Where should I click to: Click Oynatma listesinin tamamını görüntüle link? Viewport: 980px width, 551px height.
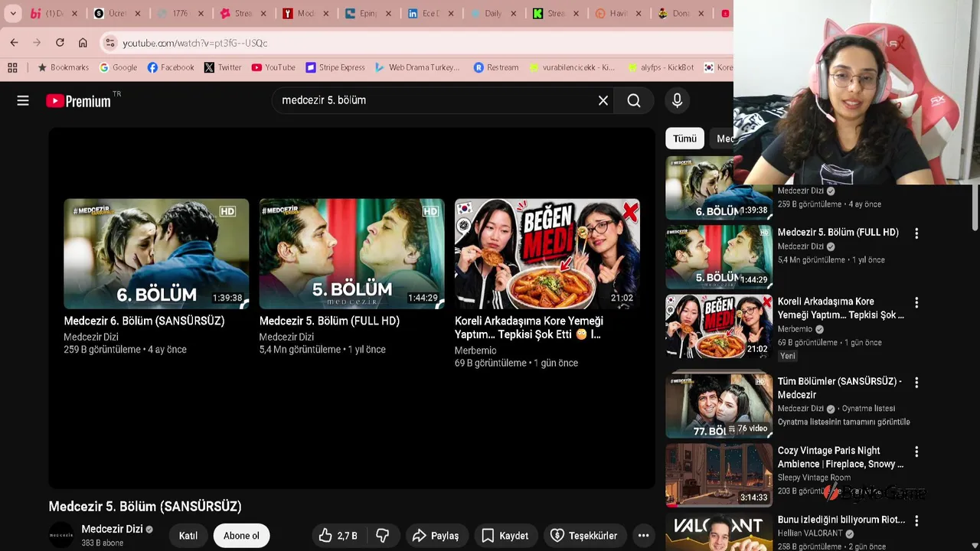[844, 422]
